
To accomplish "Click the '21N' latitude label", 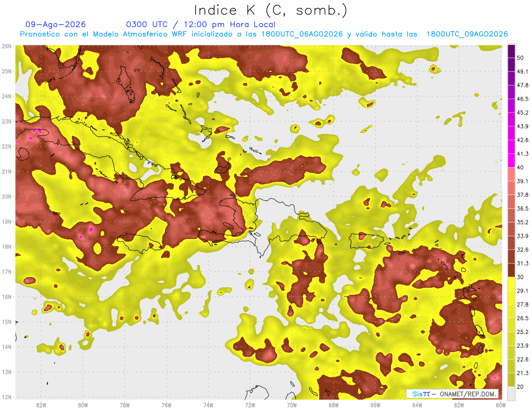I will tap(7, 171).
